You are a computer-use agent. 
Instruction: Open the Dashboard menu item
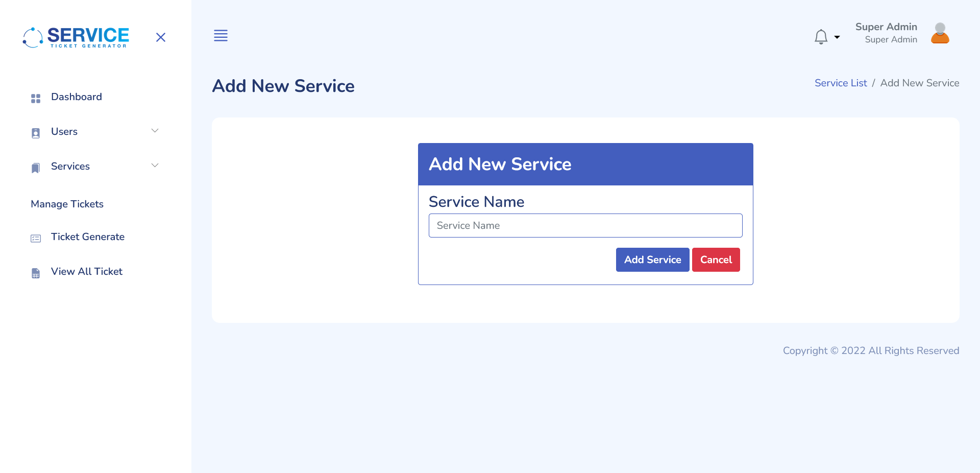[77, 97]
